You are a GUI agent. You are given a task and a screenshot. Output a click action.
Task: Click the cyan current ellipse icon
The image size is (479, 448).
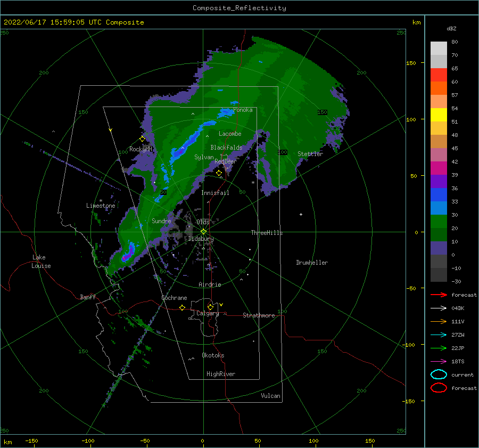click(x=439, y=374)
